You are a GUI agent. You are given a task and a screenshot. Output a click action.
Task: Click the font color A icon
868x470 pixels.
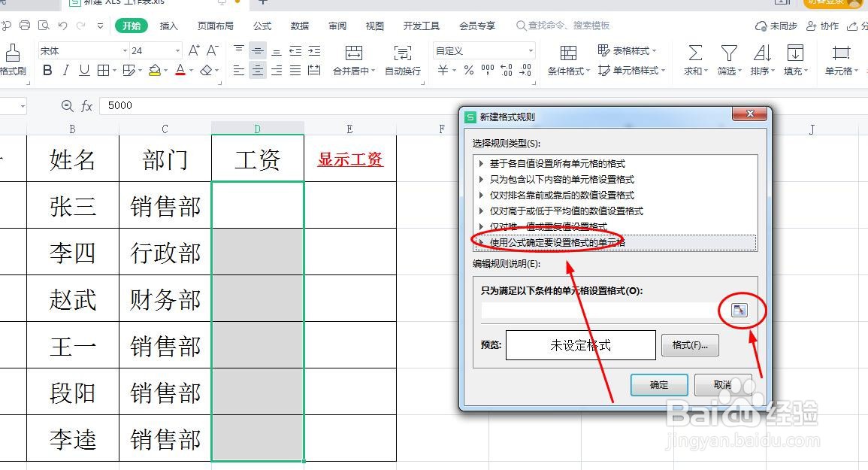[180, 71]
